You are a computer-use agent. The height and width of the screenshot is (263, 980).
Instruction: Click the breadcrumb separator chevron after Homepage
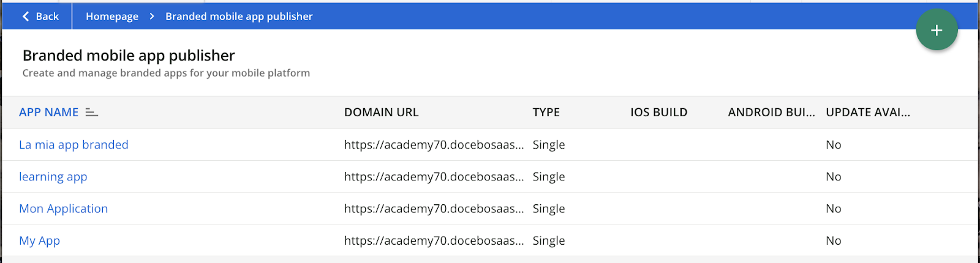(x=152, y=17)
